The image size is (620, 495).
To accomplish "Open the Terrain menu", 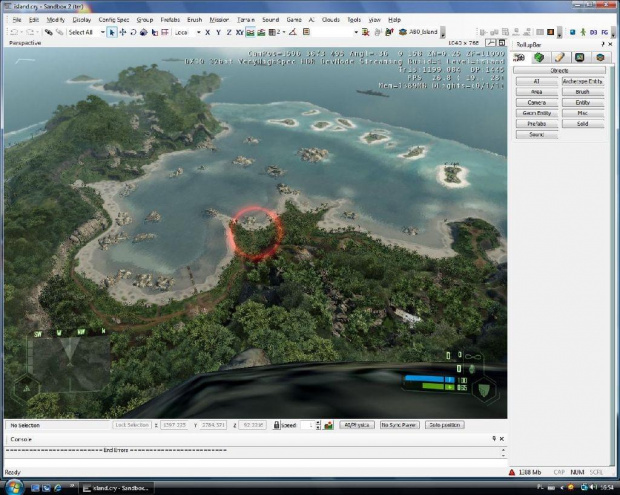I will click(247, 19).
